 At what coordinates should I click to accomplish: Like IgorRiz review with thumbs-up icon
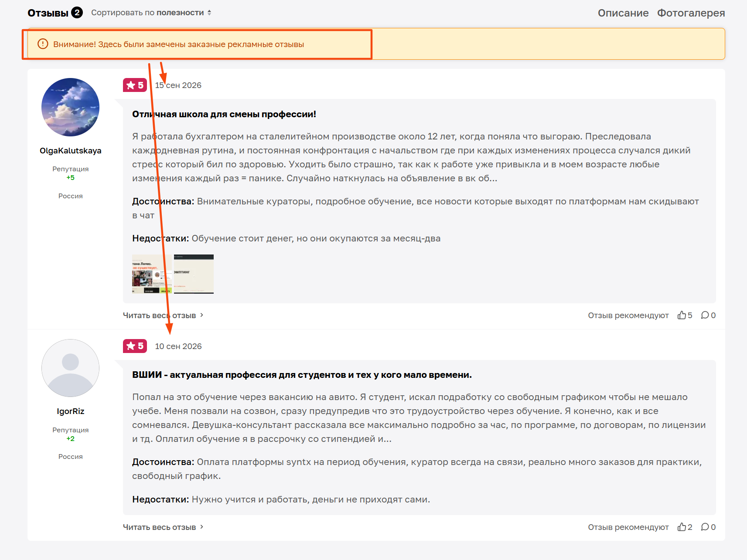[682, 527]
